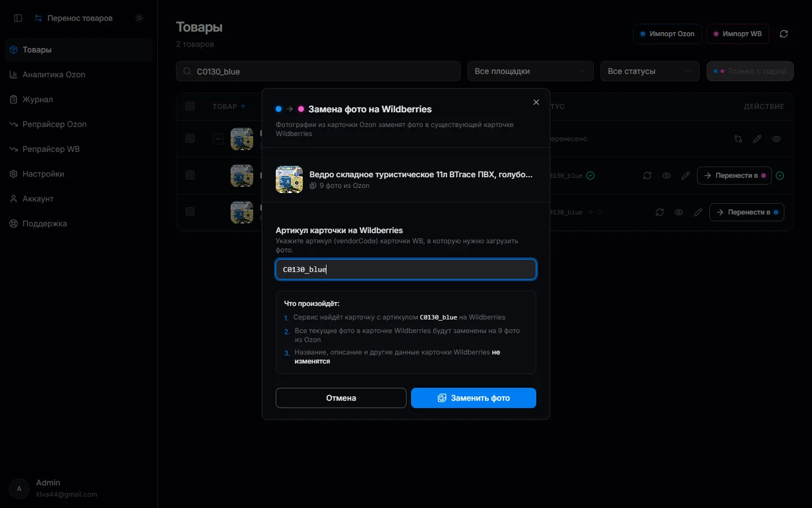Open Аналитика Ozon in the sidebar

click(x=78, y=75)
